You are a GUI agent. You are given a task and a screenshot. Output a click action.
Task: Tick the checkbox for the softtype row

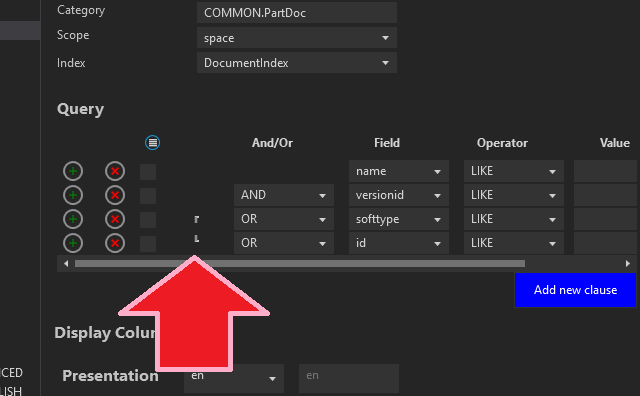[x=148, y=220]
